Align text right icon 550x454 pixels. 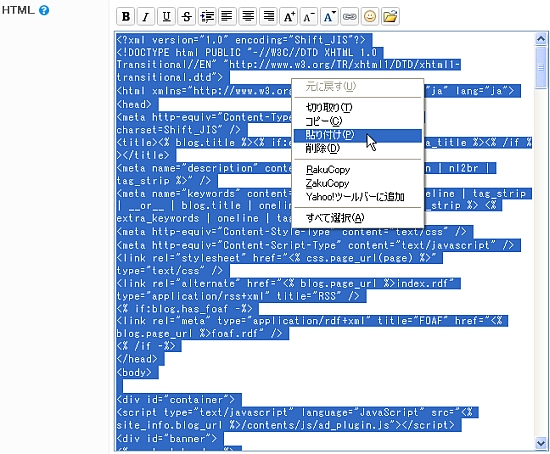tap(268, 16)
